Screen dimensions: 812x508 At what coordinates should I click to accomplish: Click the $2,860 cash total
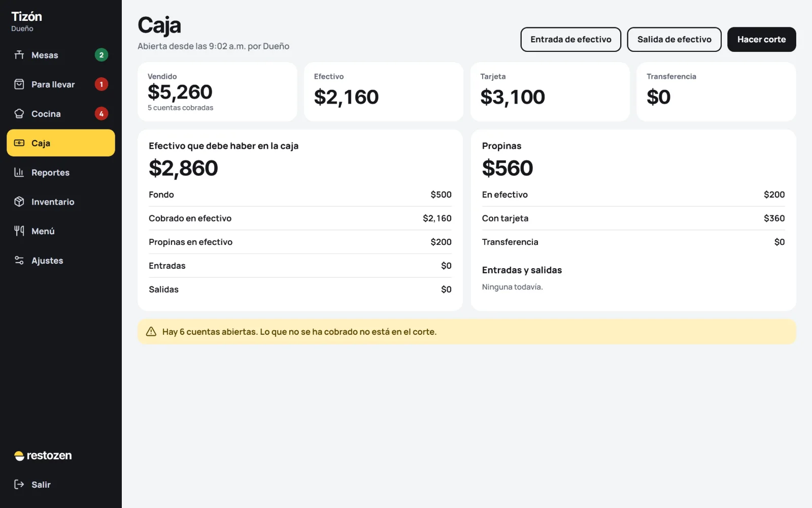coord(183,168)
